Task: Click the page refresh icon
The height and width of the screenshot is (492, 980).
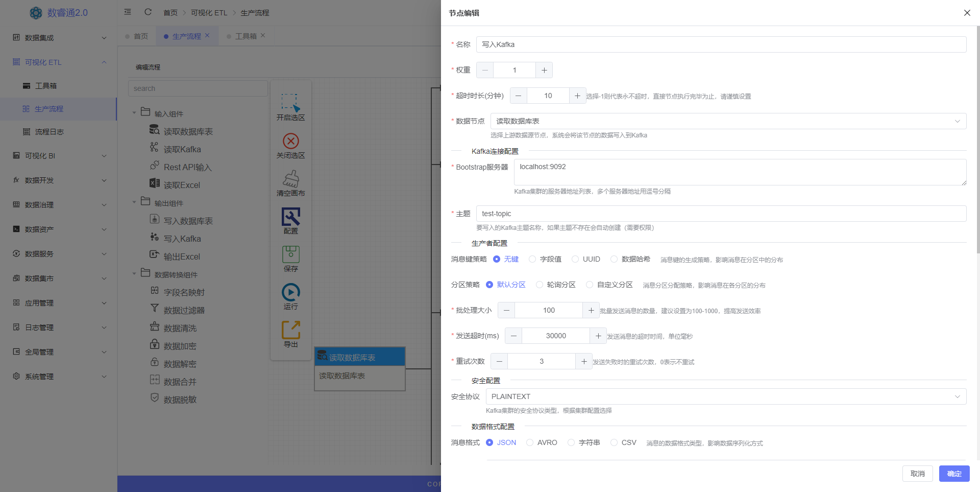Action: [x=148, y=12]
